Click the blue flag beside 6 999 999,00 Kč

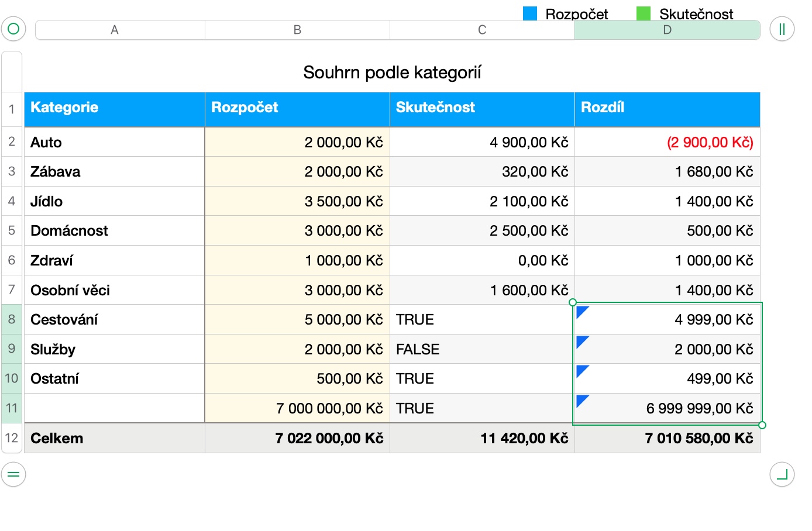[582, 400]
